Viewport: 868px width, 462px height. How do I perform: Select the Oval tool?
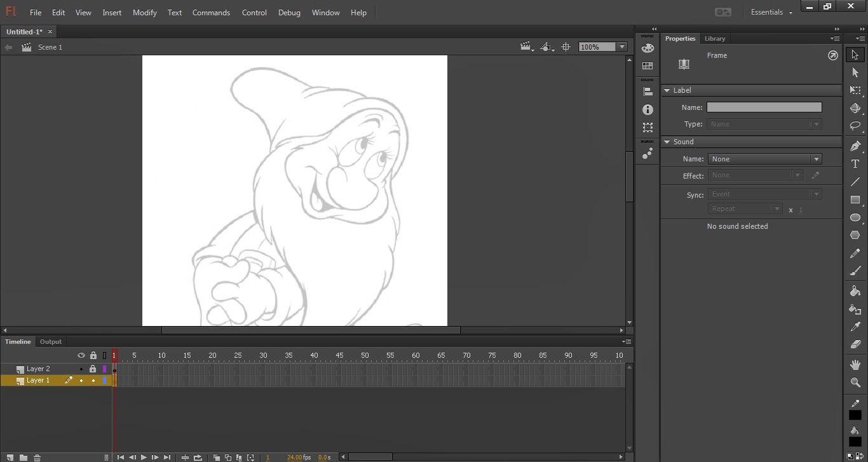(855, 217)
